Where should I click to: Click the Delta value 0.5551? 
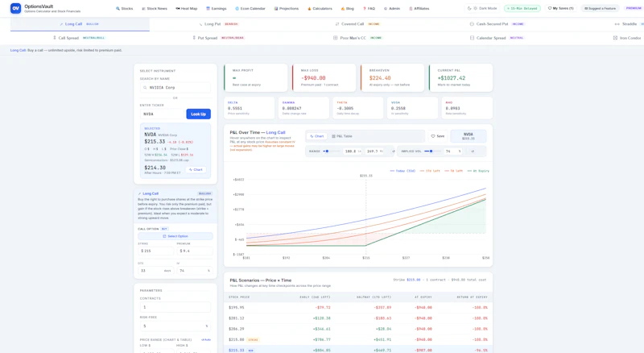235,108
